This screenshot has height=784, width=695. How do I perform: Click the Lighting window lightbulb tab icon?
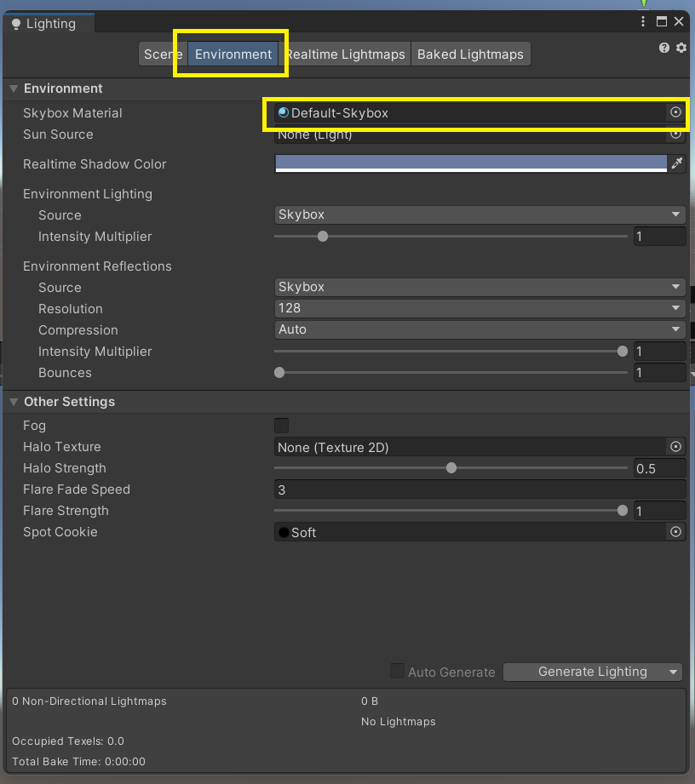(x=16, y=24)
